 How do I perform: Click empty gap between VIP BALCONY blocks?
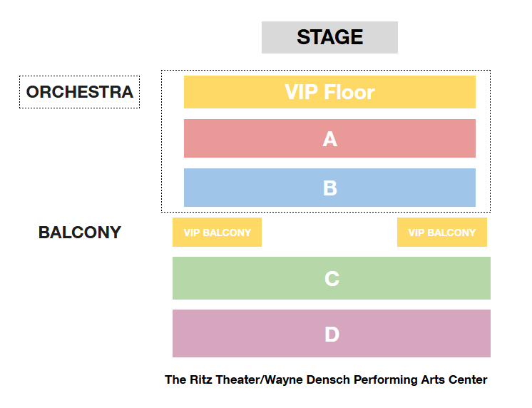pos(329,232)
